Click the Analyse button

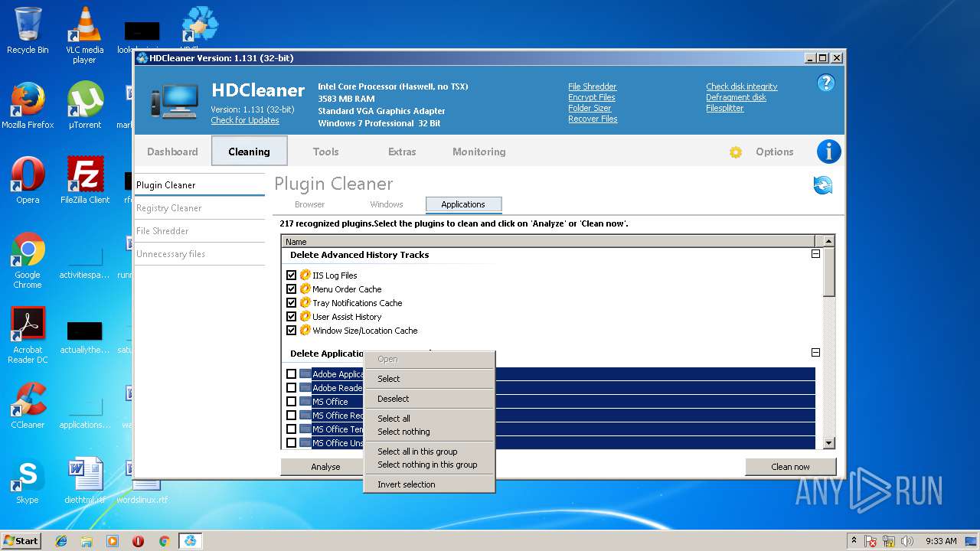pyautogui.click(x=325, y=467)
